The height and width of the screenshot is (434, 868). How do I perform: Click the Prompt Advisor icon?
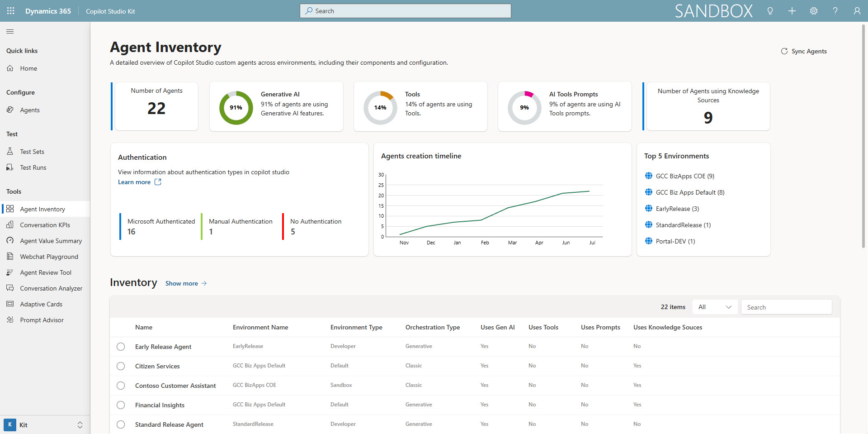10,320
